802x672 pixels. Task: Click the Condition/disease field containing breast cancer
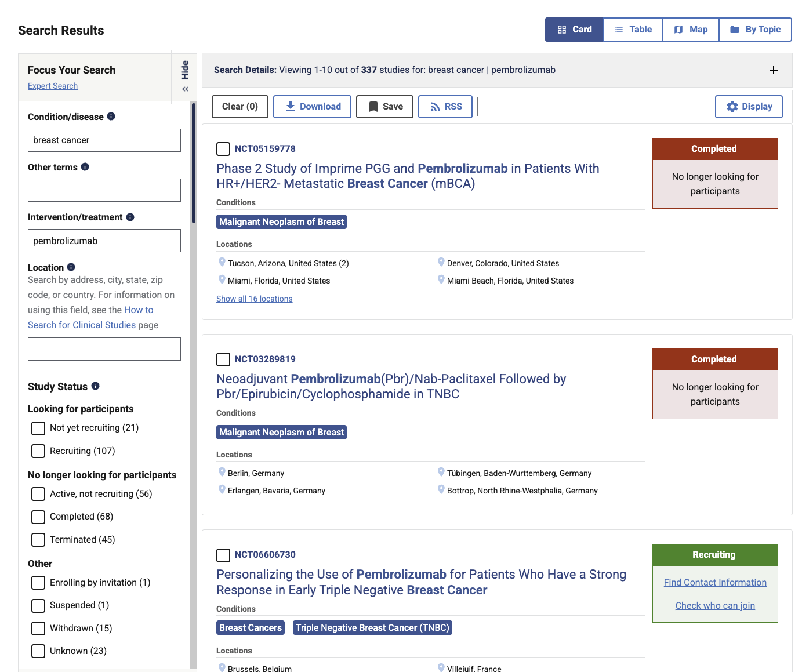[x=104, y=140]
